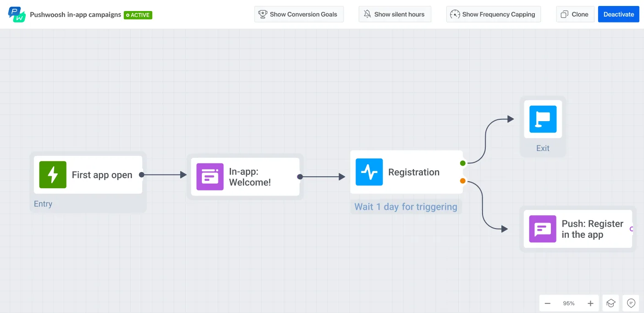
Task: Click the orange output port on Registration node
Action: (x=462, y=181)
